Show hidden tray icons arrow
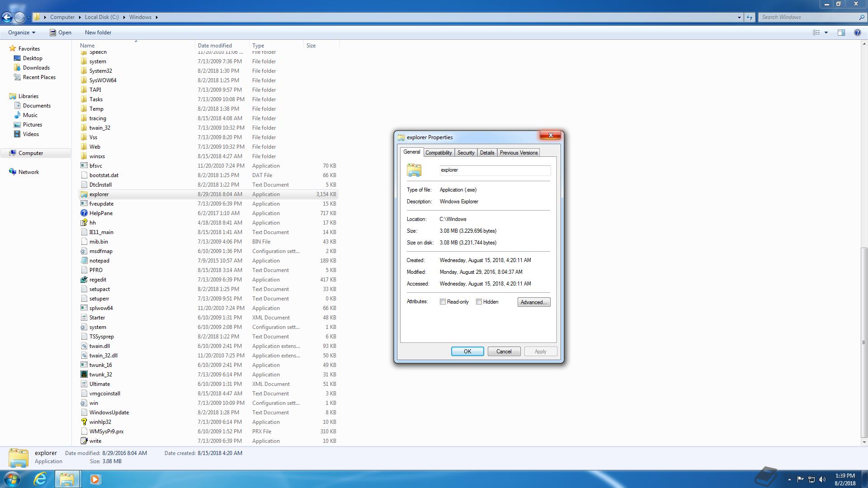The image size is (868, 488). click(789, 479)
